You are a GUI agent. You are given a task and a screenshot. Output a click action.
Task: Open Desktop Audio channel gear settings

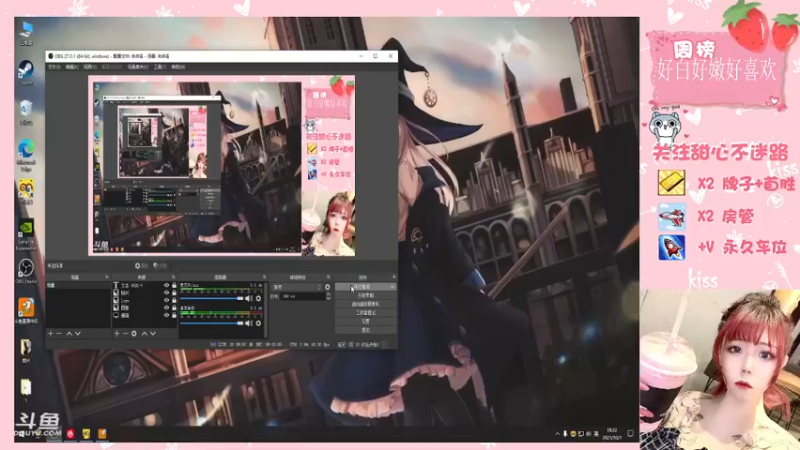pos(258,323)
